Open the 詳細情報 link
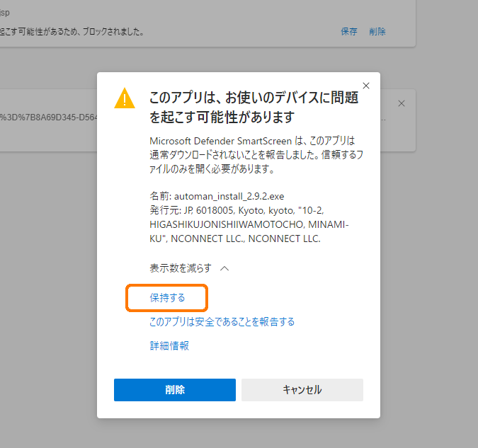 [169, 345]
